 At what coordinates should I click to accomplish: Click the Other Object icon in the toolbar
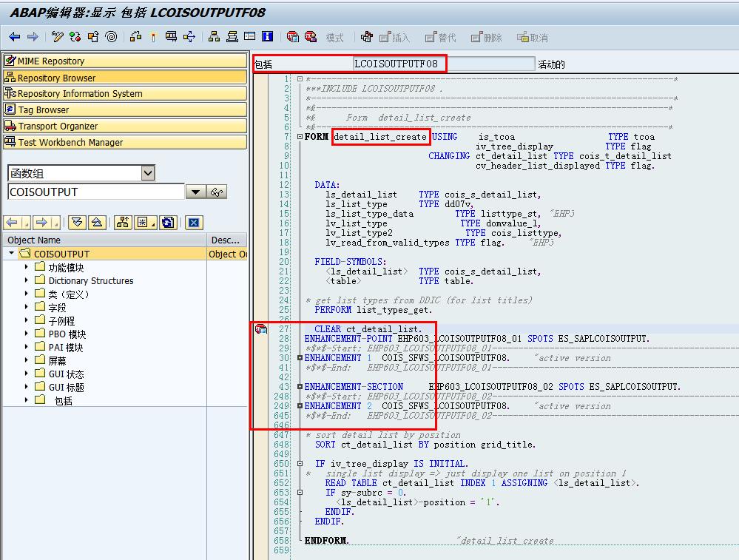coord(93,37)
